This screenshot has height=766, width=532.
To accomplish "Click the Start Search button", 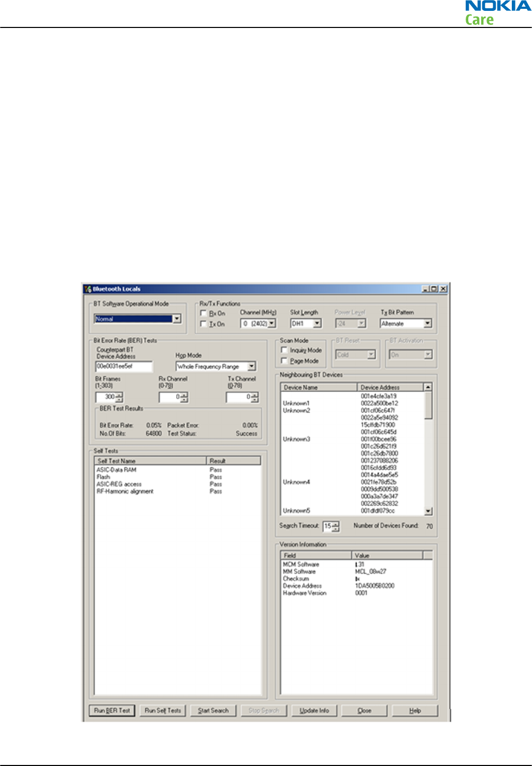I will coord(213,711).
